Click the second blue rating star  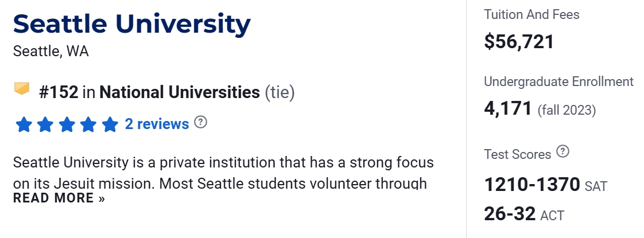[x=45, y=124]
